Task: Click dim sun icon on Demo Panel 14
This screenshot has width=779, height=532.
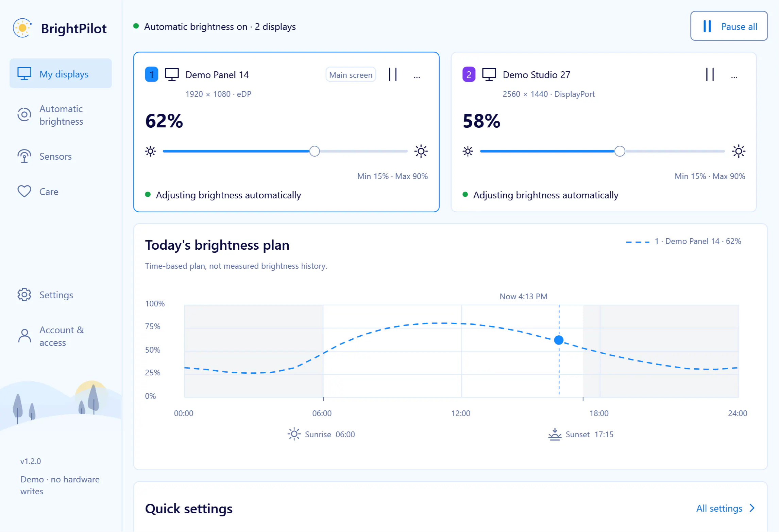Action: click(x=151, y=151)
